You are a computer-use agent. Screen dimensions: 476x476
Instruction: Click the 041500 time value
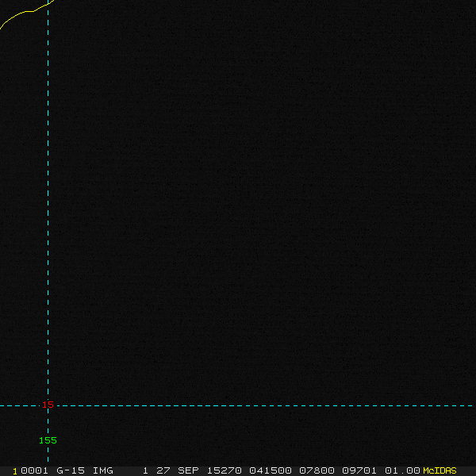point(271,470)
